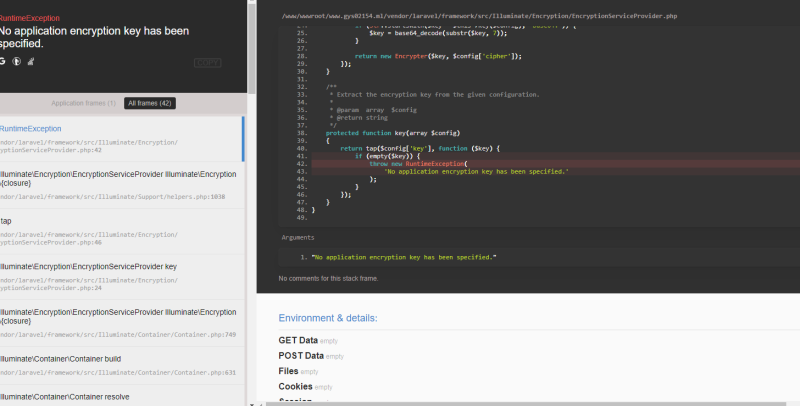Click the EncryptionServiceProvider.php file path
Screen dimensions: 800x406
[480, 16]
